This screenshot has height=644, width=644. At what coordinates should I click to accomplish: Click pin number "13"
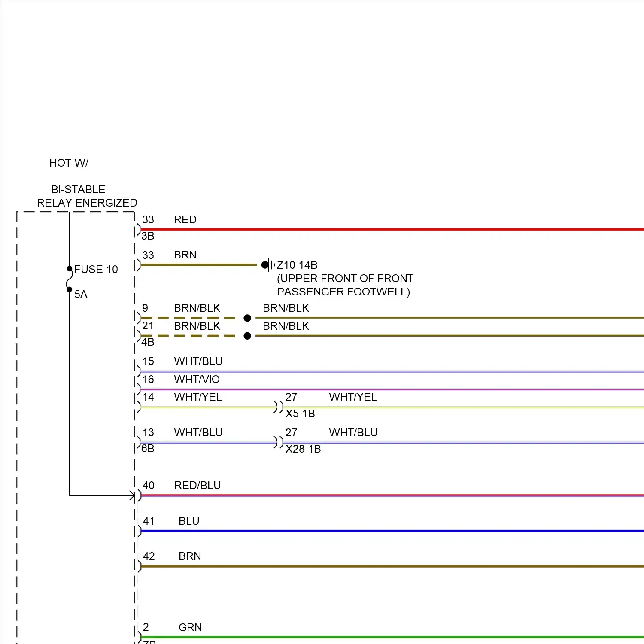click(148, 433)
